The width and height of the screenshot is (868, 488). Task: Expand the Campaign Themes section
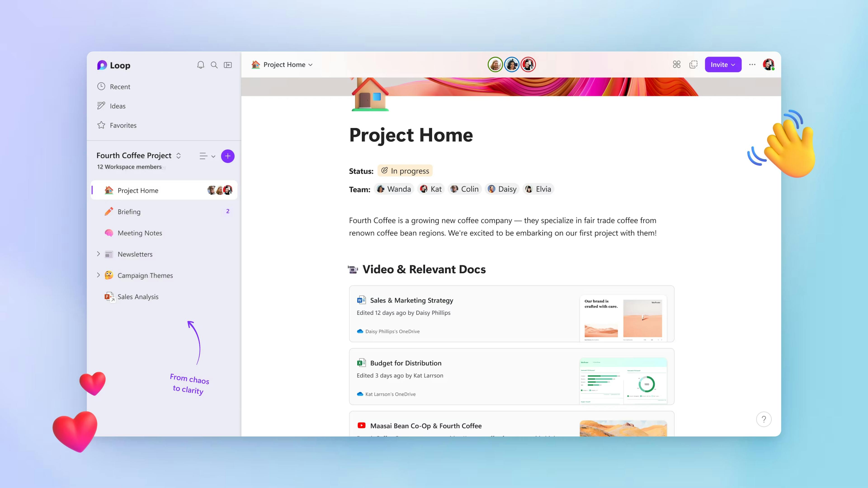pyautogui.click(x=97, y=275)
